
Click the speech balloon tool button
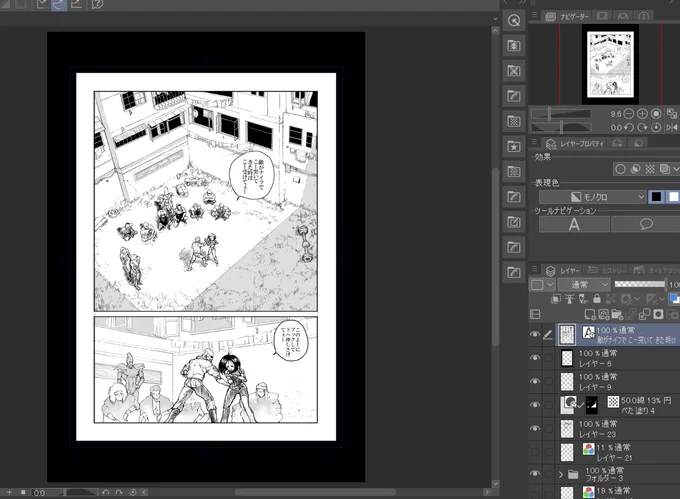pos(646,225)
